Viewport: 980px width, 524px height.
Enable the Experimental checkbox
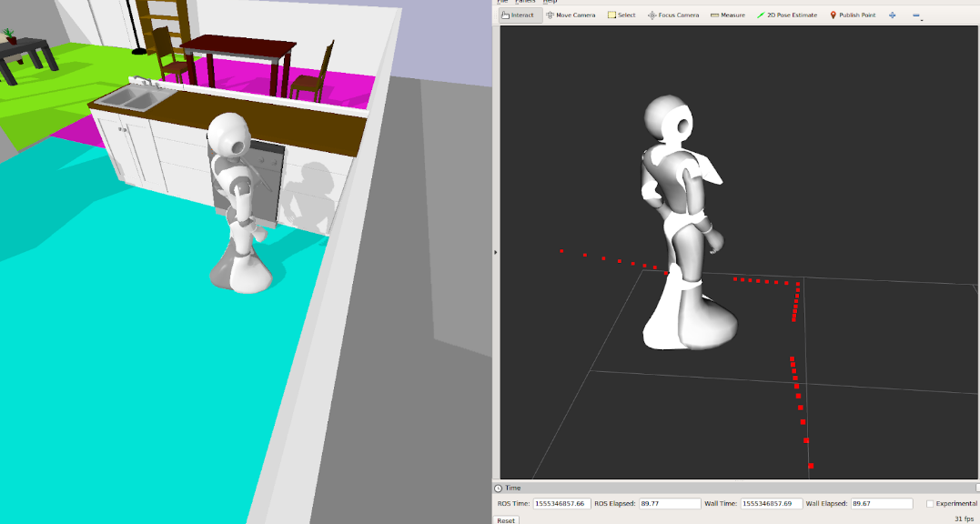pos(930,503)
